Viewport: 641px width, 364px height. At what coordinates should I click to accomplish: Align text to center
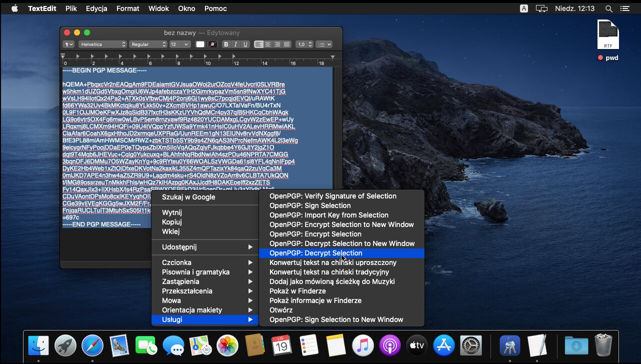point(268,44)
